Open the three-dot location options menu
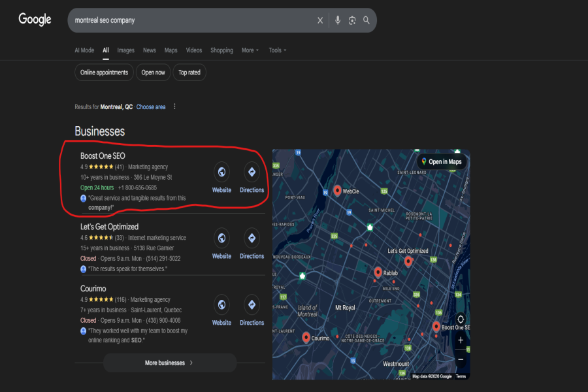 (x=174, y=106)
